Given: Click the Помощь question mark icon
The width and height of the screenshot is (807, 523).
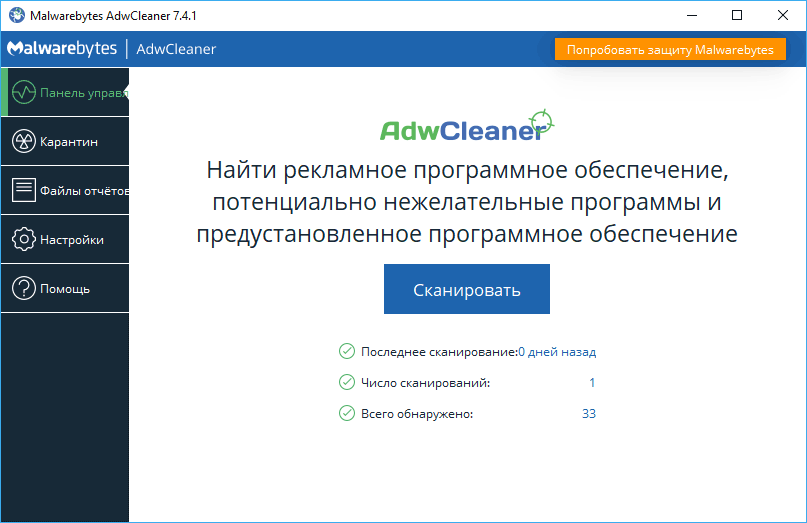Looking at the screenshot, I should (x=24, y=288).
